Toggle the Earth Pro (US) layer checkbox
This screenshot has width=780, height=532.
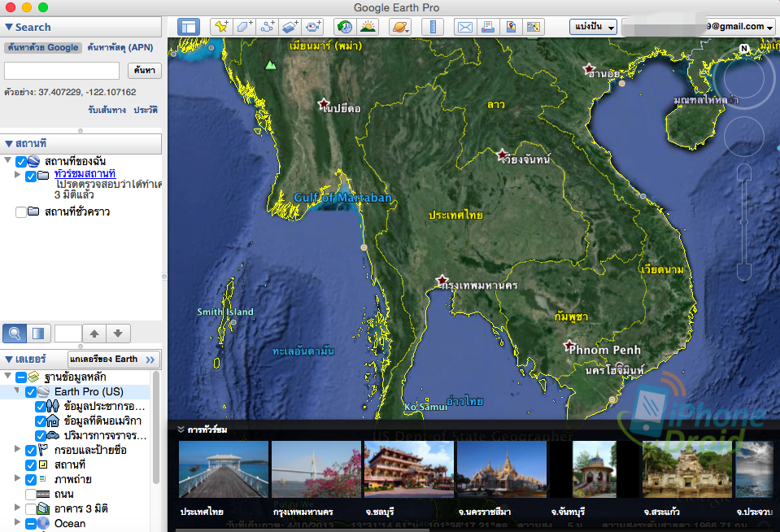(31, 392)
